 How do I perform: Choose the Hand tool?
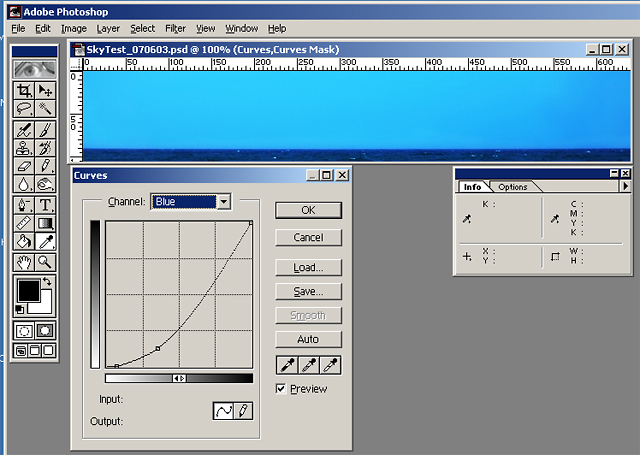click(23, 262)
